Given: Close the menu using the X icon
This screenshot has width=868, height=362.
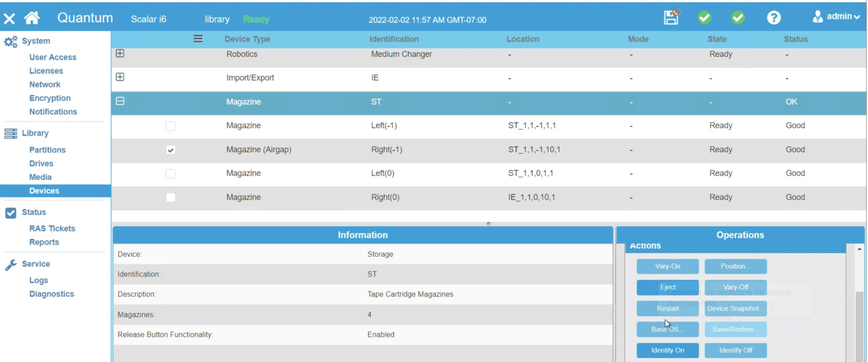Looking at the screenshot, I should (9, 19).
